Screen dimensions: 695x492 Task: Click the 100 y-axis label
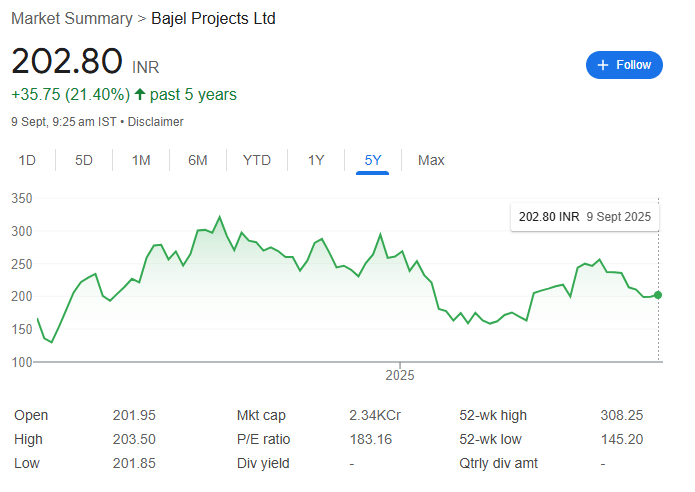tap(22, 362)
